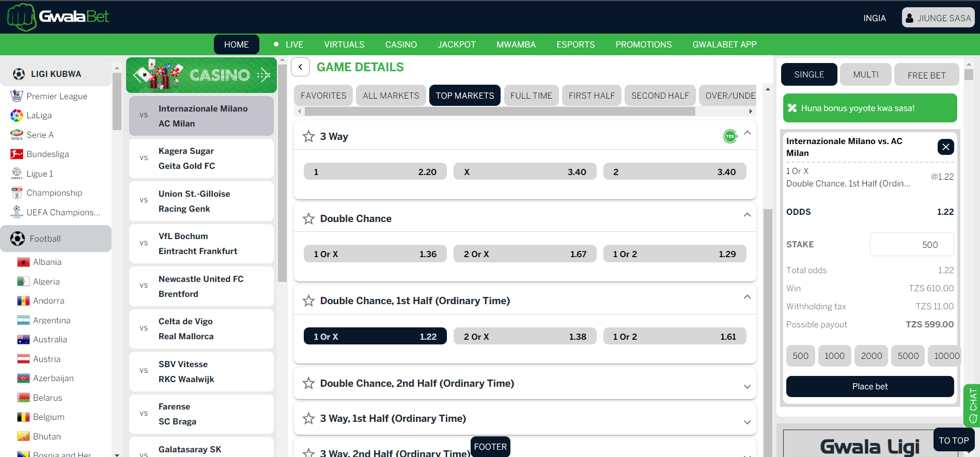This screenshot has height=457, width=980.
Task: Click the soccer ball icon beside Football
Action: pyautogui.click(x=18, y=239)
